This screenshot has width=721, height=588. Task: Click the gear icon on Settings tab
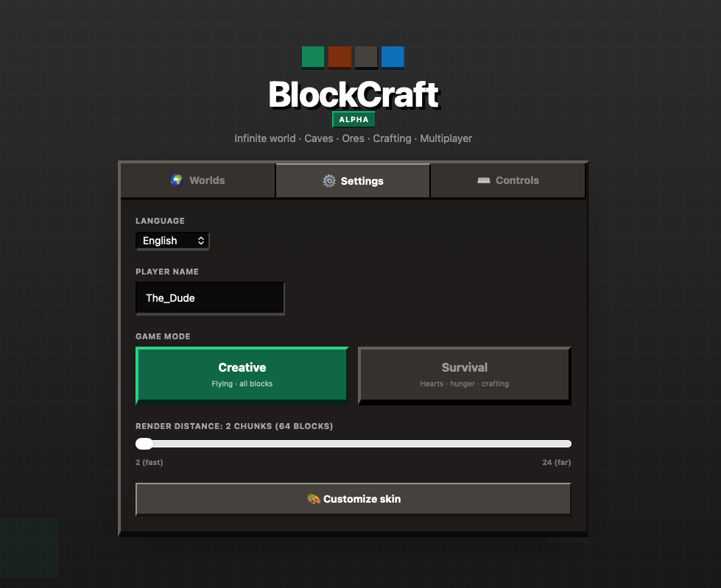coord(329,181)
